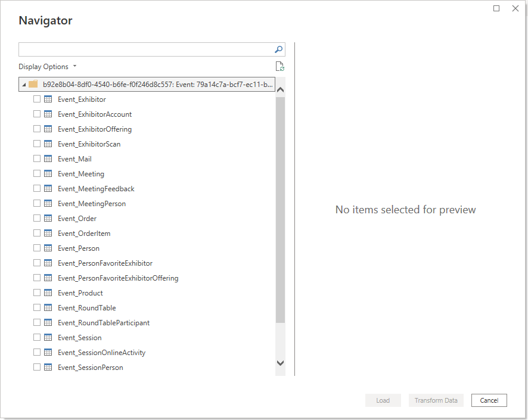Click the refresh file icon
528x420 pixels.
point(280,66)
